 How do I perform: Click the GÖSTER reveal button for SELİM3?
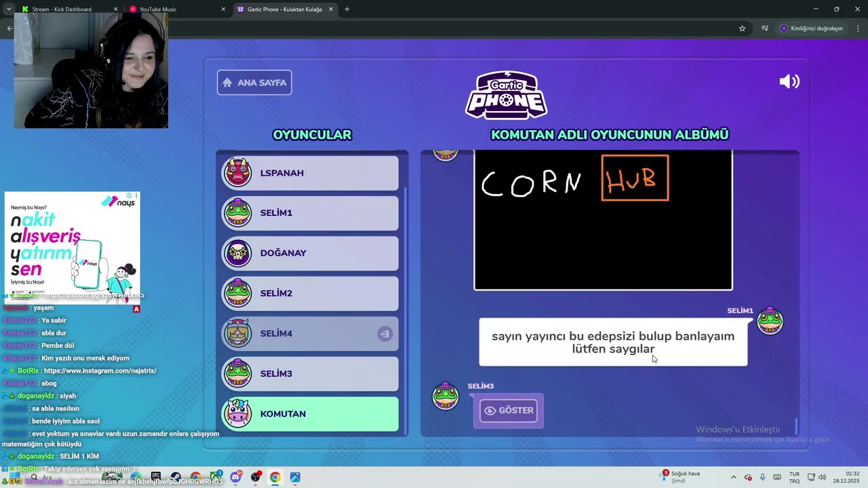[509, 411]
